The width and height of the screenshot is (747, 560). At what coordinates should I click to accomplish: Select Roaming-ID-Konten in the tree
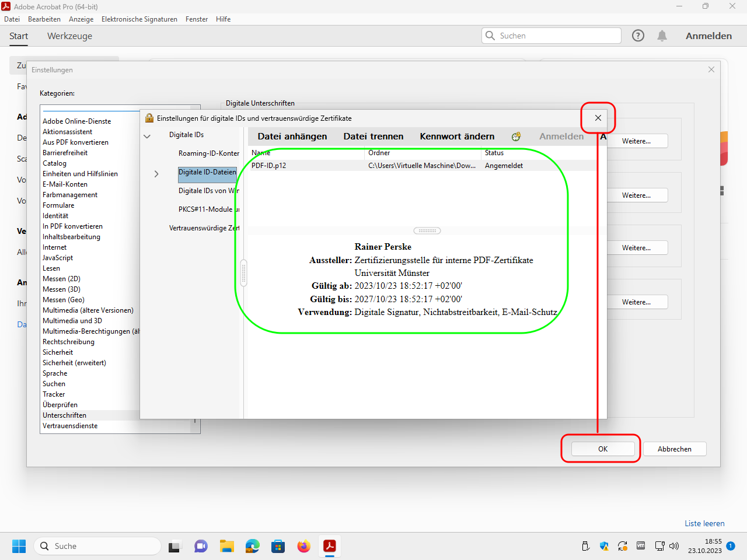(208, 153)
